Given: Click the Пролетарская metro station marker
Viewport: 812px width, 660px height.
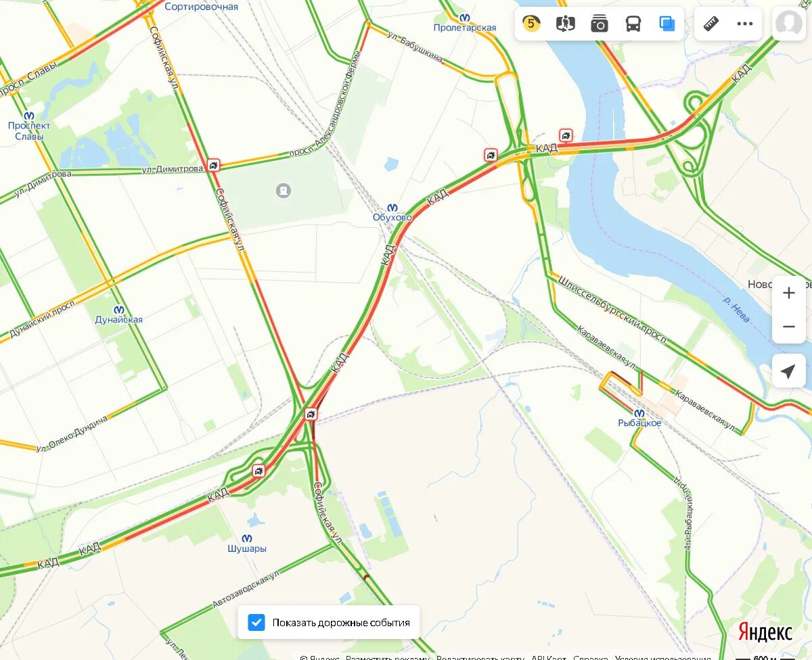Looking at the screenshot, I should pyautogui.click(x=465, y=18).
